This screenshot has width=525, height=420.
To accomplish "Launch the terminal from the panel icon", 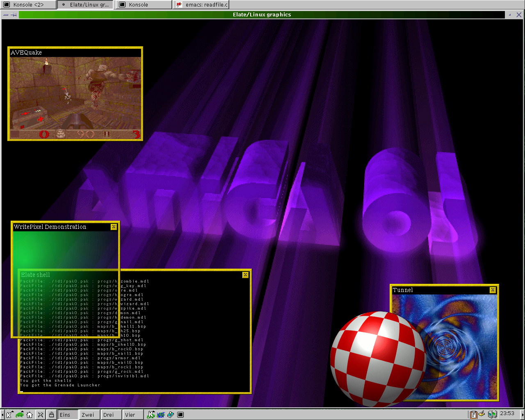I will [x=180, y=415].
